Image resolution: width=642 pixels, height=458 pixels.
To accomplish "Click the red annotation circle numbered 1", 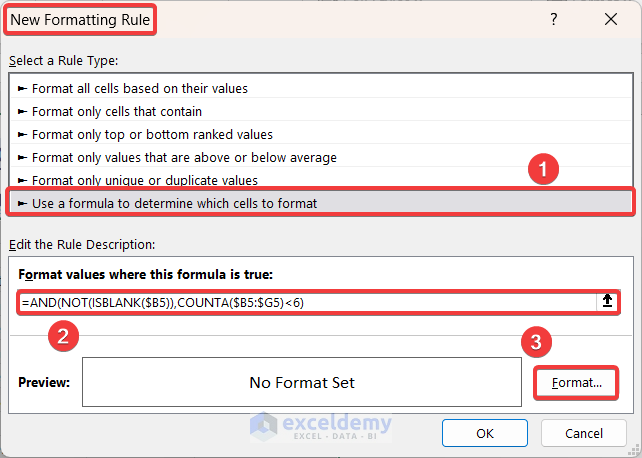I will [x=543, y=170].
